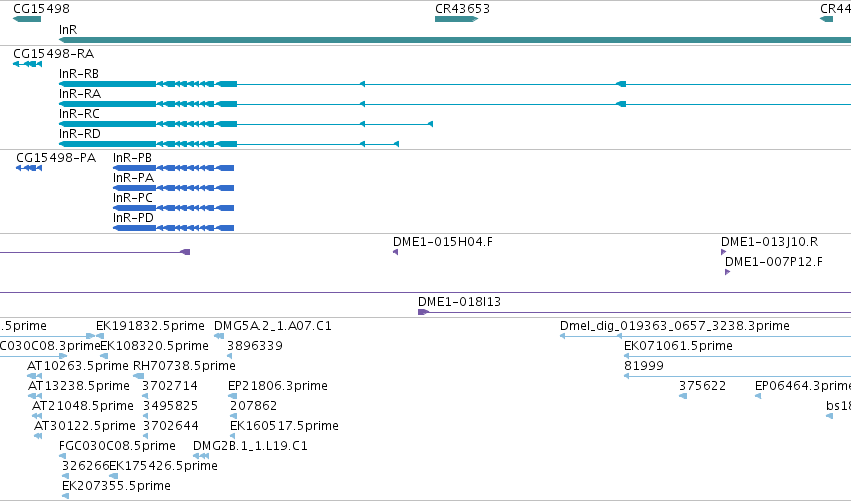Click the InR-RD transcript's end arrow
Screen dimensions: 851x501
pos(396,144)
